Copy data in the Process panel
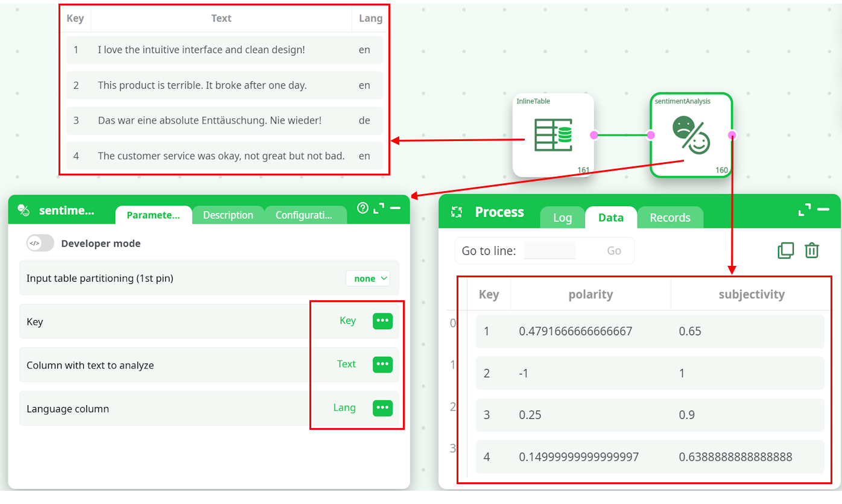The height and width of the screenshot is (504, 842). (x=786, y=250)
